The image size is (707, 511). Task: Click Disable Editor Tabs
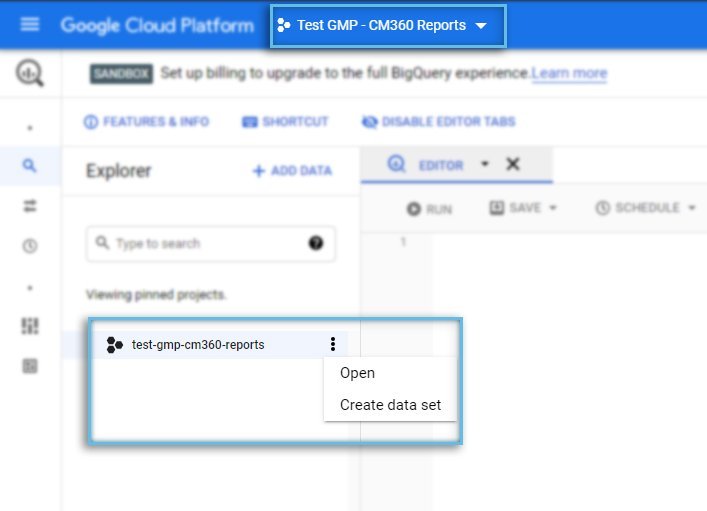coord(439,121)
